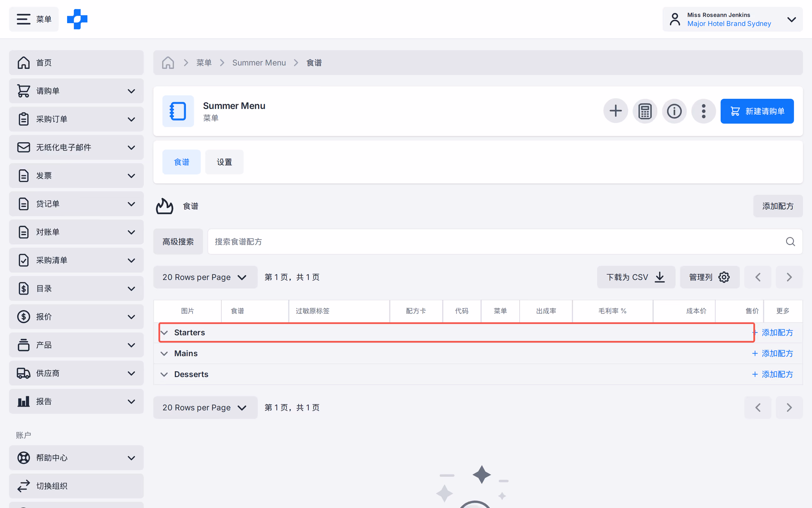812x508 pixels.
Task: Open 高级搜索 advanced search
Action: click(x=178, y=242)
